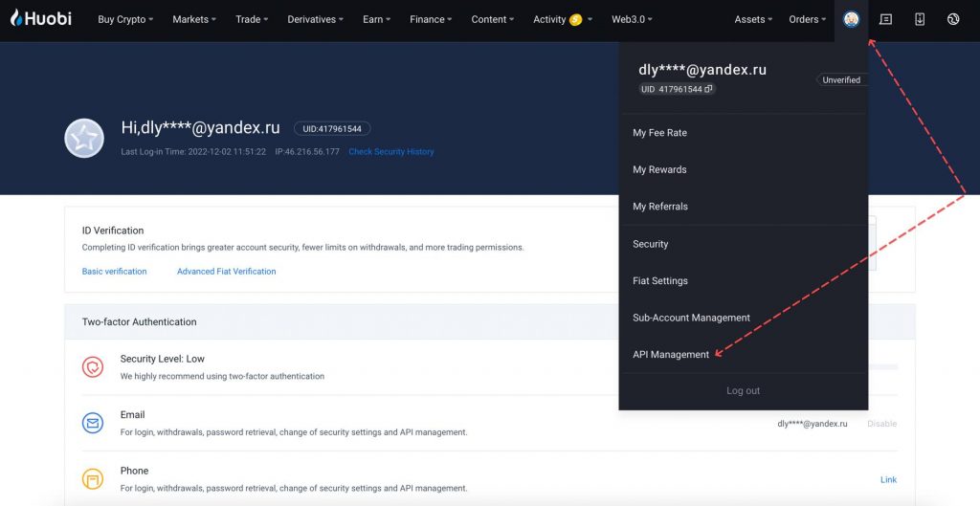Click the Security Level shield icon
Viewport: 980px width, 506px height.
[93, 367]
